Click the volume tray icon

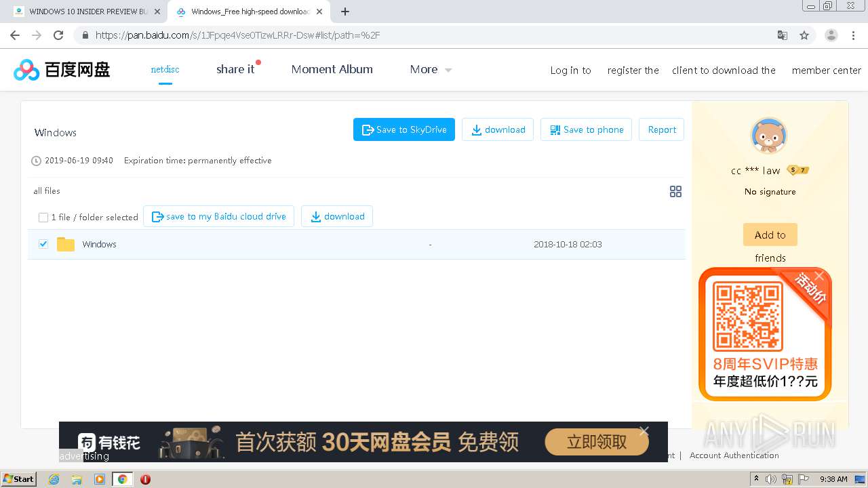pyautogui.click(x=771, y=479)
